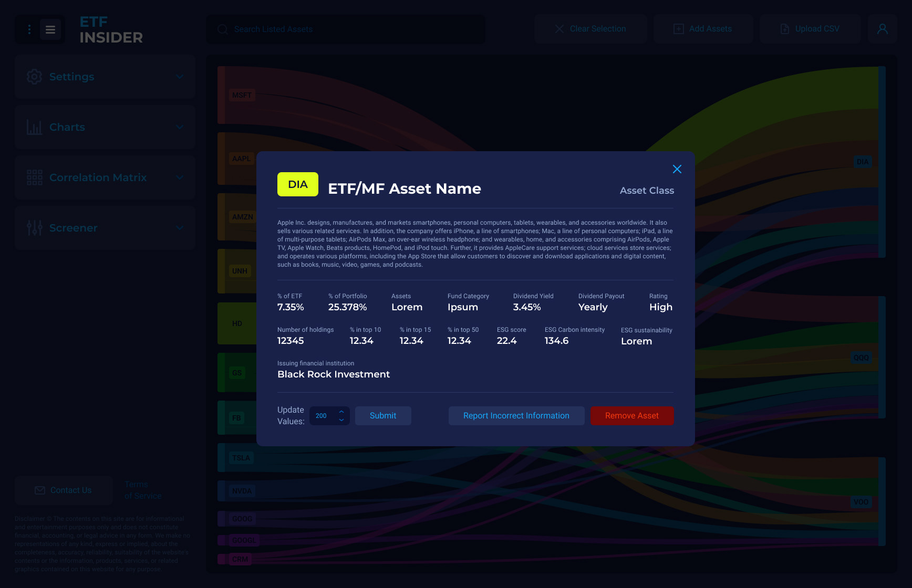Open the Correlation Matrix menu item
Viewport: 912px width, 588px height.
click(x=105, y=177)
